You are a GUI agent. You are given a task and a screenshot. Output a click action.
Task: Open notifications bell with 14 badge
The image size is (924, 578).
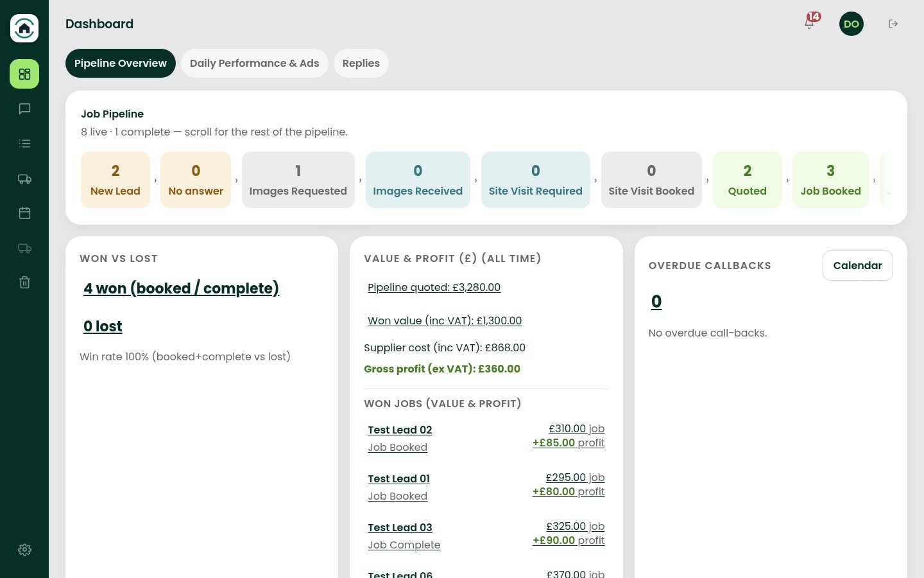(x=810, y=23)
